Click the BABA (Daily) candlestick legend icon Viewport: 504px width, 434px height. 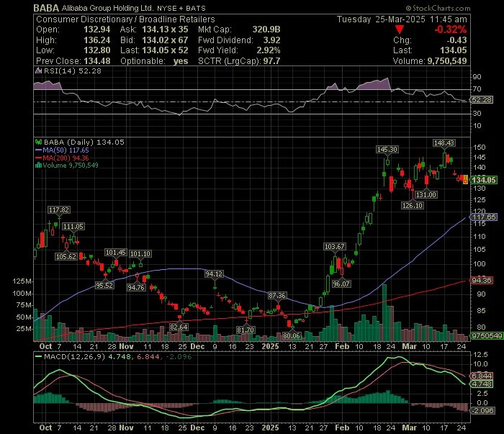pos(38,142)
